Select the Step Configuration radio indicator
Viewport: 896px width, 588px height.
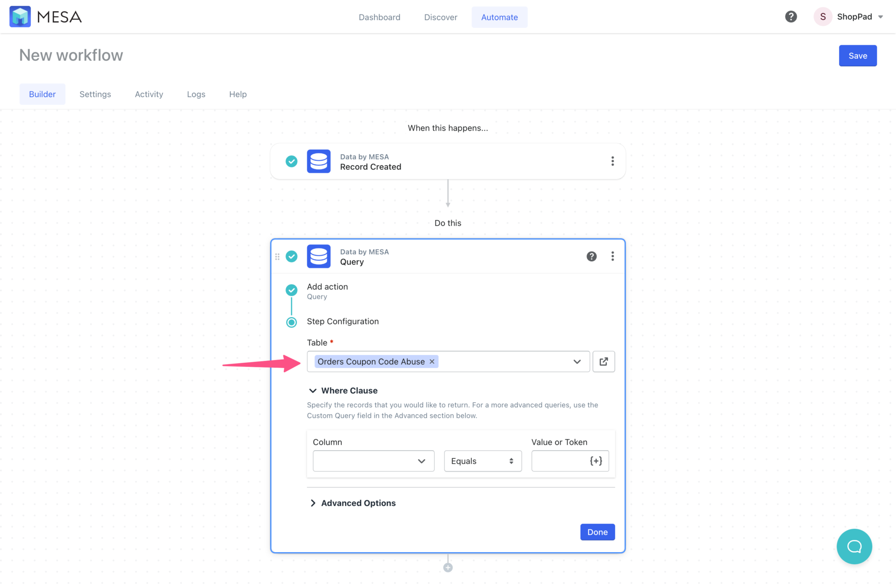tap(291, 322)
